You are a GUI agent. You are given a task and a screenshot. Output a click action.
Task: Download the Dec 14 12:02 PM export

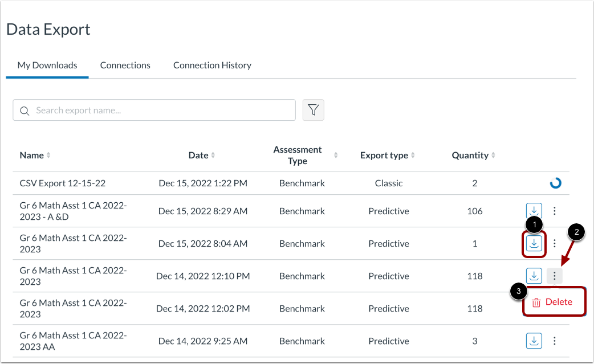coord(534,308)
